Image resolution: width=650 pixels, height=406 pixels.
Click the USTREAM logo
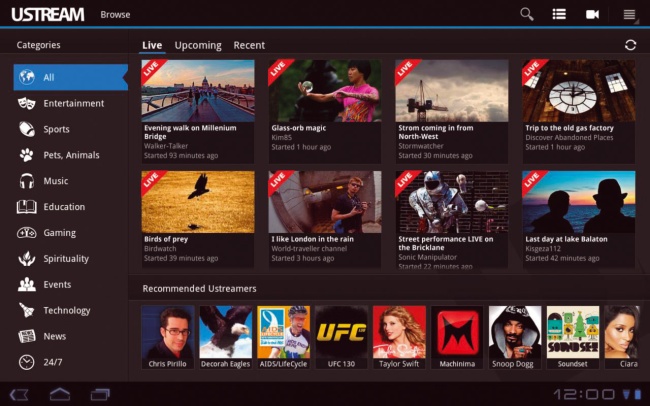(x=46, y=15)
